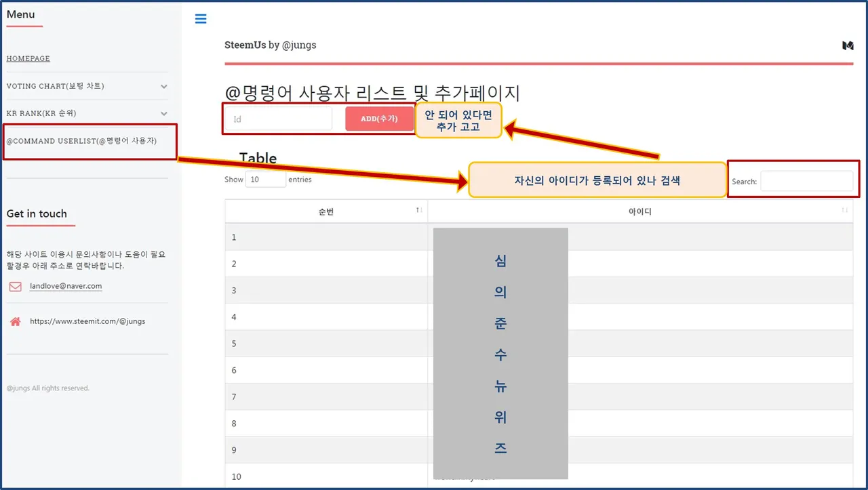Select table row number 4
The width and height of the screenshot is (868, 490).
click(x=539, y=317)
